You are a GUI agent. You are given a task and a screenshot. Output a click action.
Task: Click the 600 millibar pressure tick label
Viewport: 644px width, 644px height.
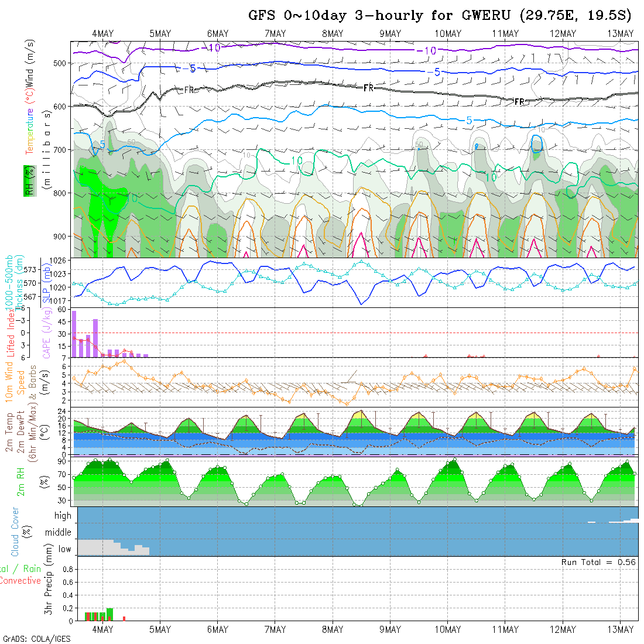coord(60,106)
